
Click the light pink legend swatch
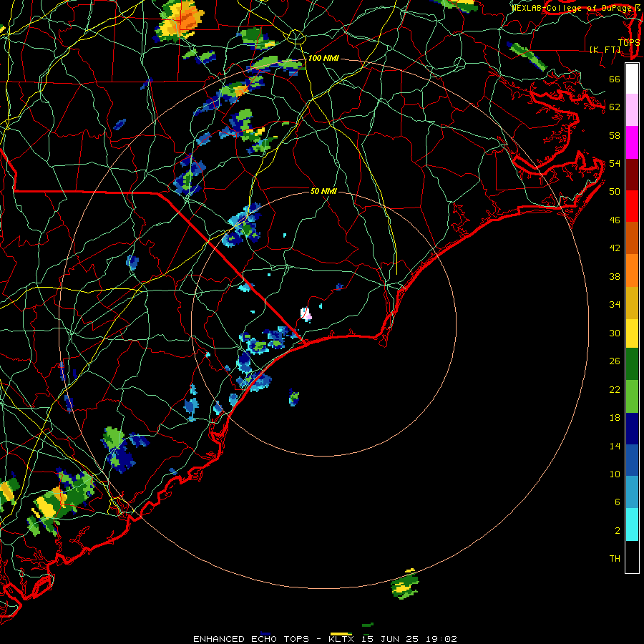(x=632, y=109)
